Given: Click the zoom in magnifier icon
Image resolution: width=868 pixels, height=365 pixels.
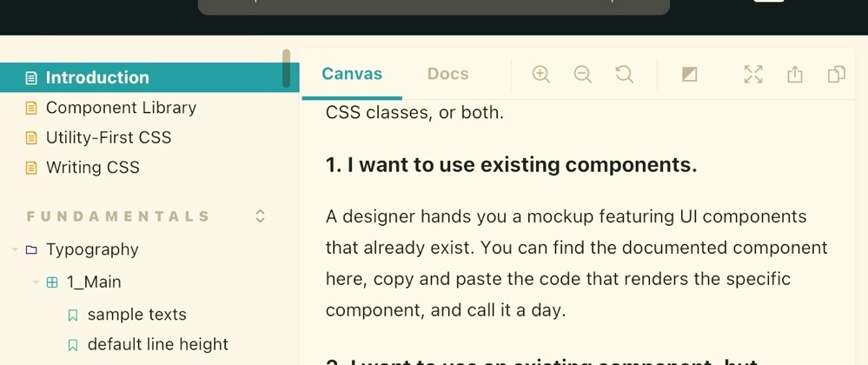Looking at the screenshot, I should tap(541, 75).
